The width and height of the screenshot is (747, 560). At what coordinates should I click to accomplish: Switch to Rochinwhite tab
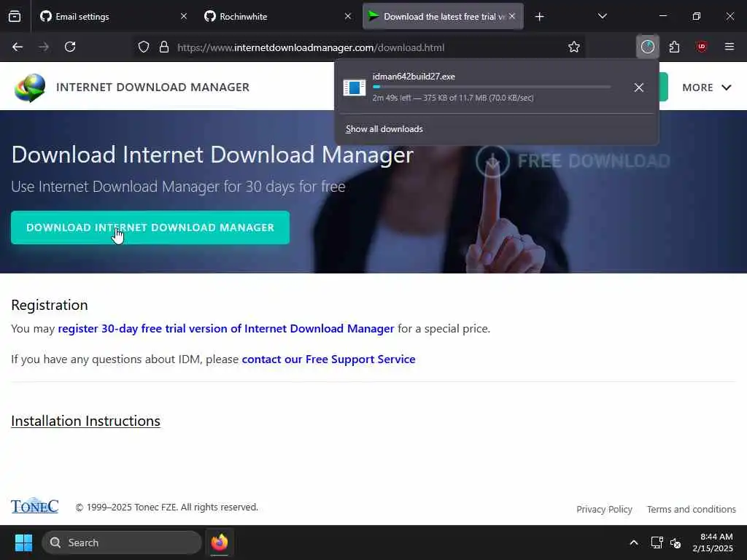(279, 17)
